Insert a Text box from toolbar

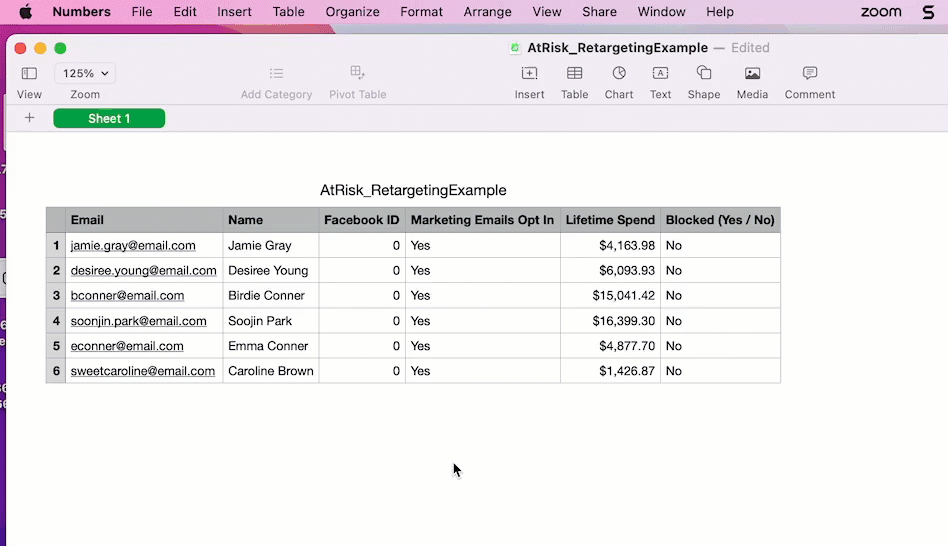point(660,74)
